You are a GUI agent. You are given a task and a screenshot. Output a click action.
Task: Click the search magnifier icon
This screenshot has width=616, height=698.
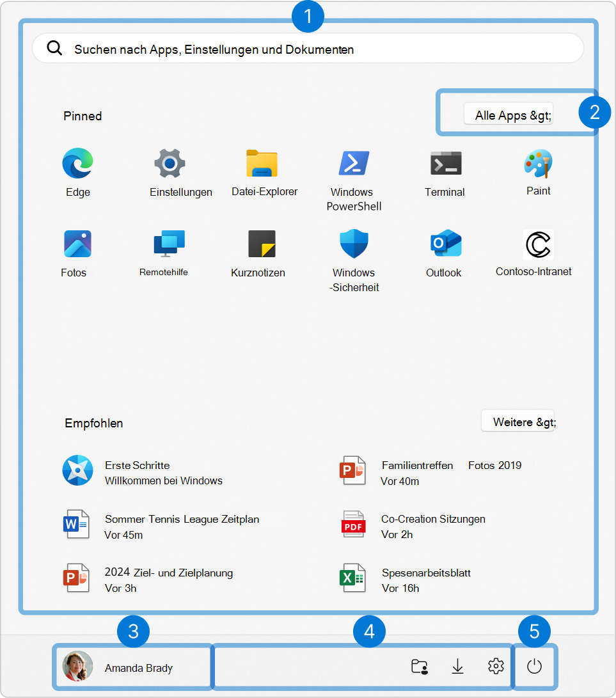point(54,47)
